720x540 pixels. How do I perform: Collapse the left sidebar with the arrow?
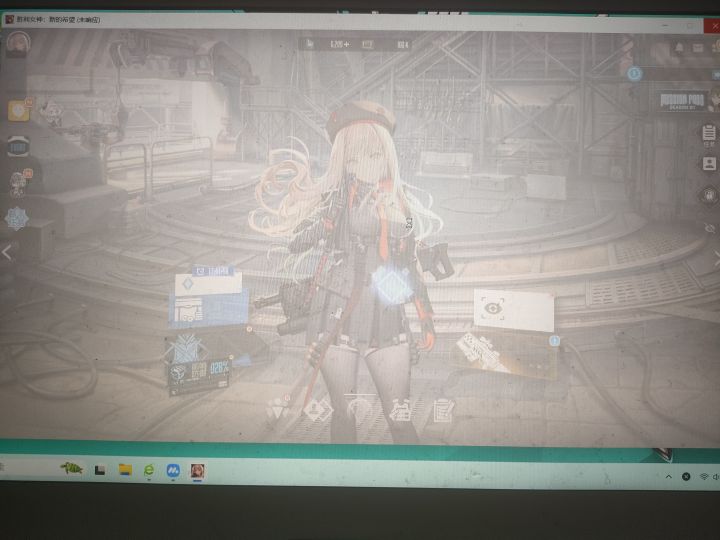pyautogui.click(x=7, y=253)
